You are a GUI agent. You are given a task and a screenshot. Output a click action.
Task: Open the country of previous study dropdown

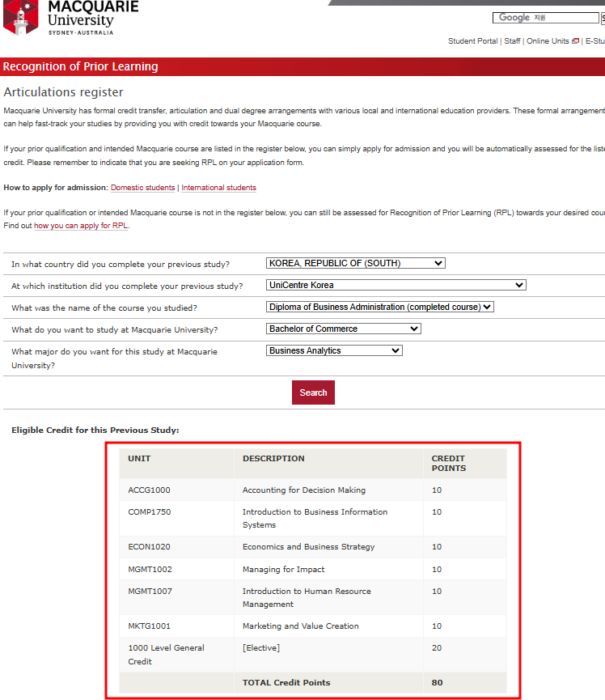coord(356,263)
